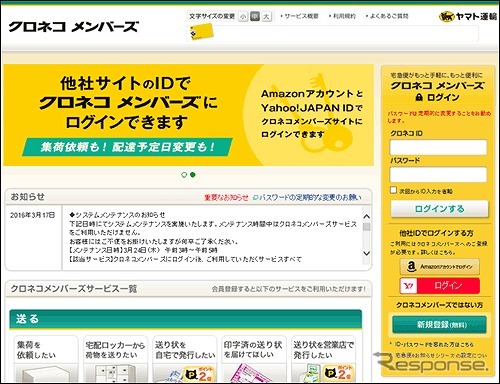This screenshot has width=500, height=384.
Task: Click the 新規登録(無料) button
Action: 439,325
